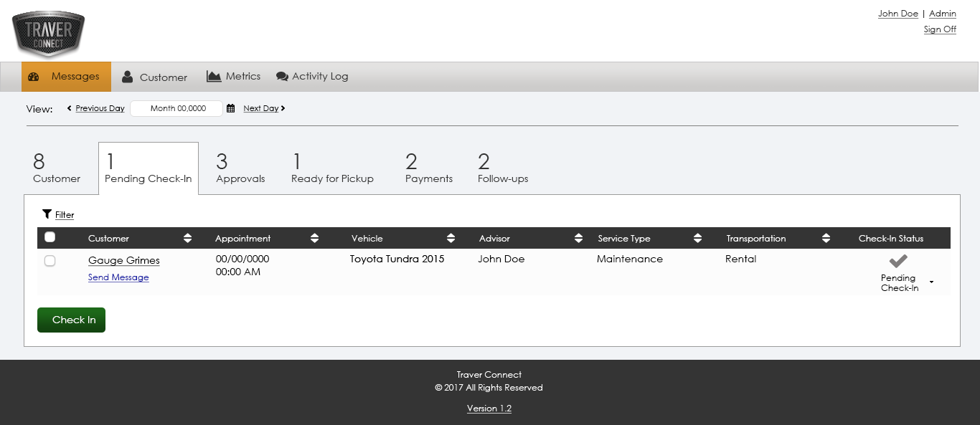
Task: Sort the Transportation column using its arrows
Action: (826, 238)
